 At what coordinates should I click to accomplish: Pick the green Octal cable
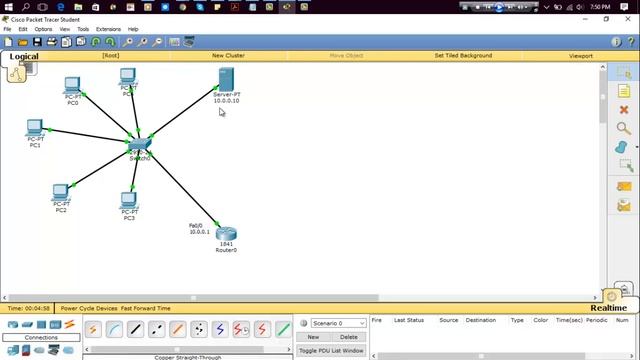(283, 329)
